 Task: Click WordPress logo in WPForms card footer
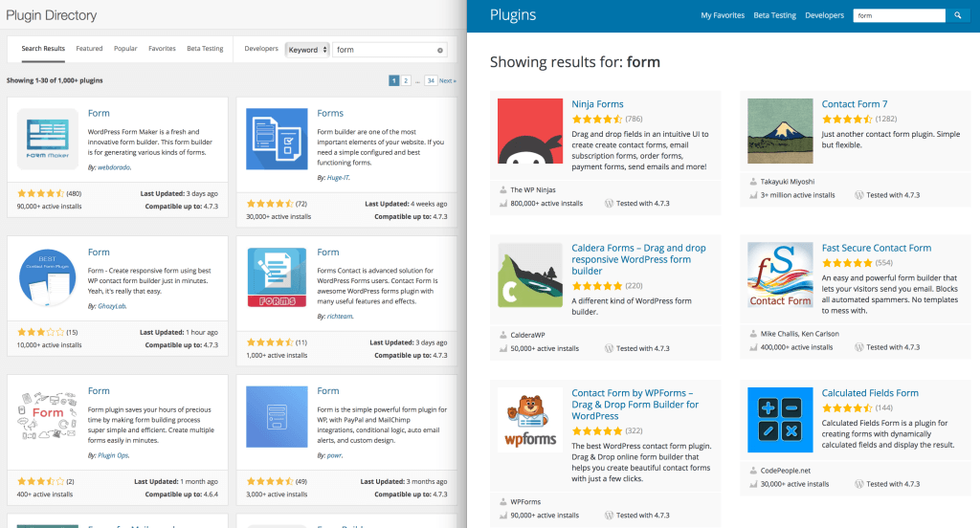point(609,516)
